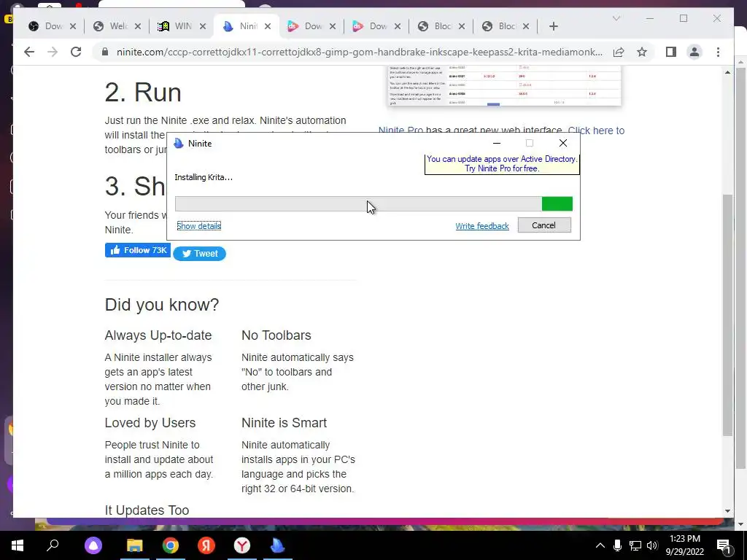Open a new browser tab
The height and width of the screenshot is (560, 747).
tap(554, 26)
